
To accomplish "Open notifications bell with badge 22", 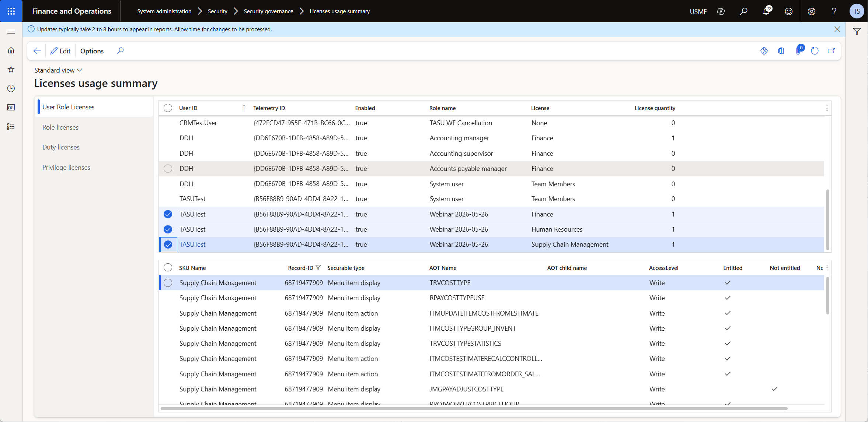I will (x=766, y=11).
